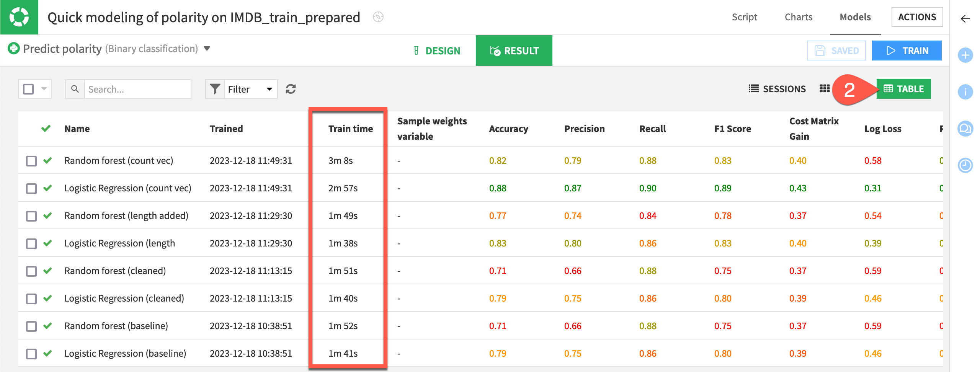The height and width of the screenshot is (372, 980).
Task: Switch to the Charts tab
Action: tap(799, 17)
